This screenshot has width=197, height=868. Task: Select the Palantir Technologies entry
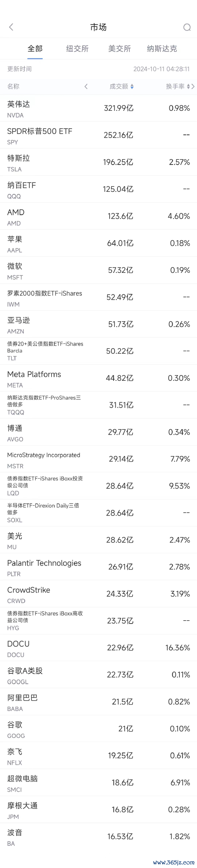[x=98, y=567]
